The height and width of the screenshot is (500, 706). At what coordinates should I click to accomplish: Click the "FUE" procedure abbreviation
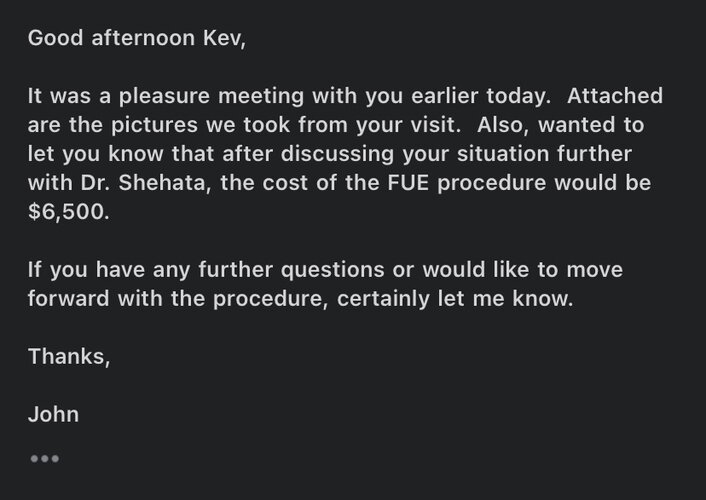[x=408, y=182]
